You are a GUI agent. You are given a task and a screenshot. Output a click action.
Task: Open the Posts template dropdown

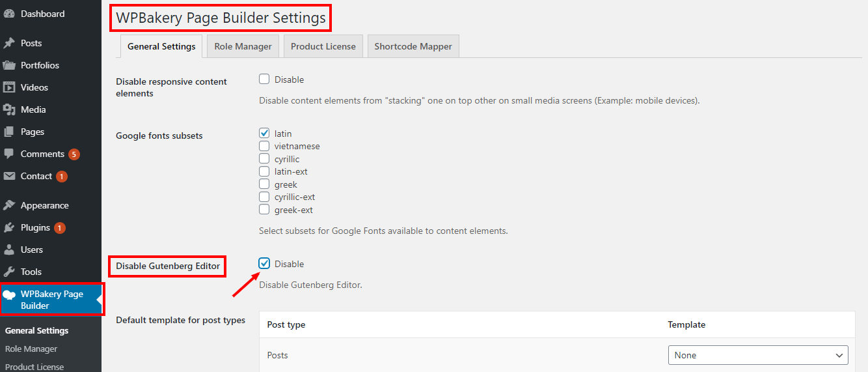point(758,355)
